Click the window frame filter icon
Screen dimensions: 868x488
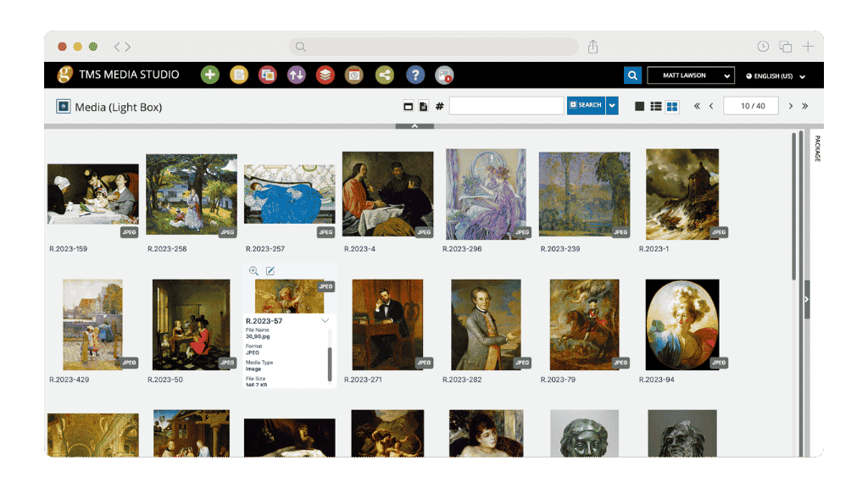[x=409, y=106]
